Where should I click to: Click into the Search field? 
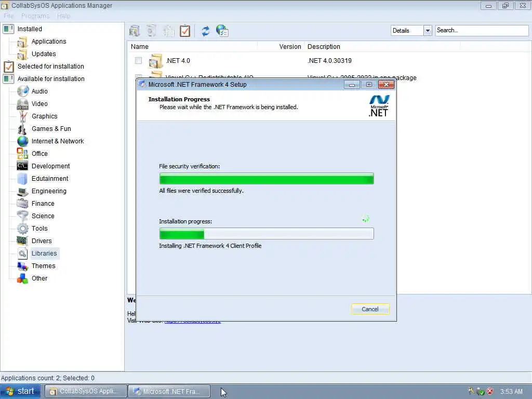tap(482, 30)
